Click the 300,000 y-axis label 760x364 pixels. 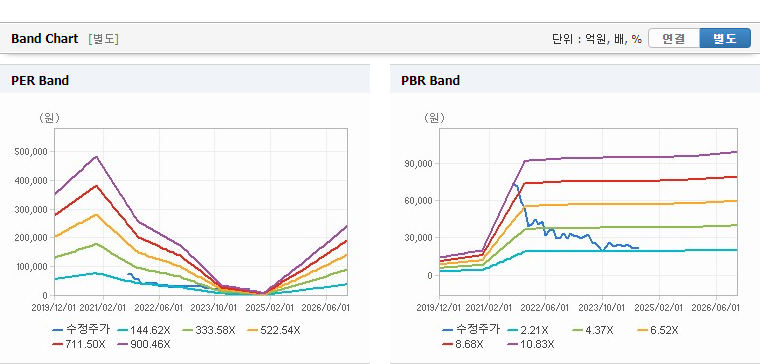[x=32, y=209]
